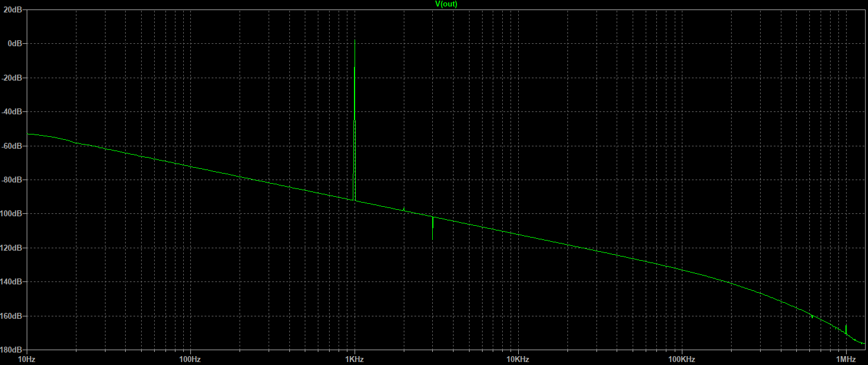Screen dimensions: 868x365
Task: Click the 100KHz frequency axis label
Action: point(681,359)
